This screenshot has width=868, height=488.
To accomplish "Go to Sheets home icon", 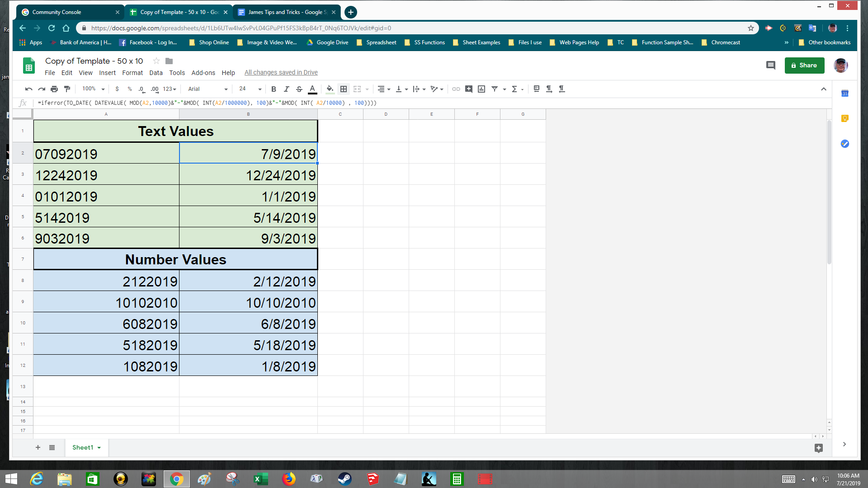I will [x=29, y=66].
